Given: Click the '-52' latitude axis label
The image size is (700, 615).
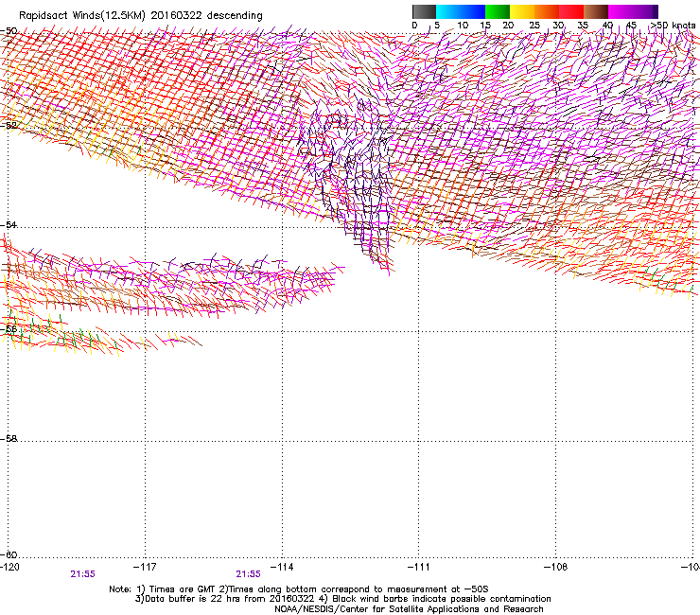Looking at the screenshot, I should (x=9, y=126).
